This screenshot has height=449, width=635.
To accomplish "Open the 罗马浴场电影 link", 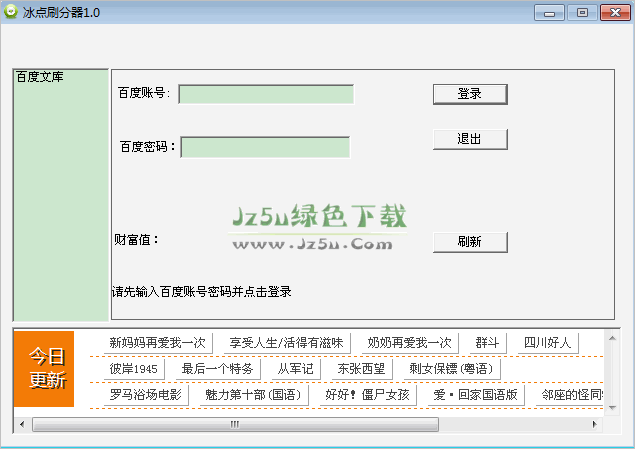I will click(x=146, y=395).
